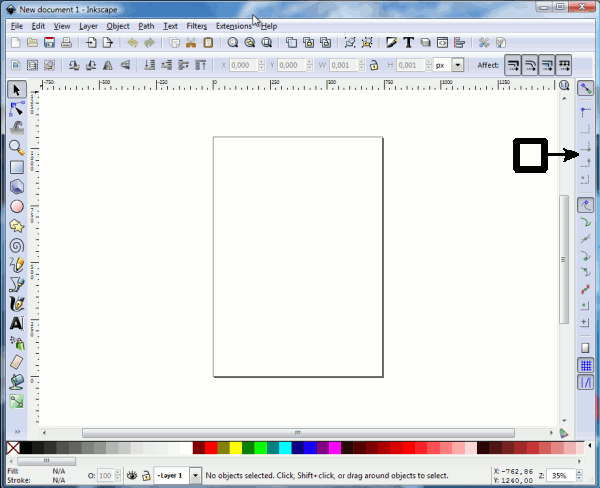The width and height of the screenshot is (600, 488).
Task: Toggle the current layer lock
Action: (x=146, y=476)
